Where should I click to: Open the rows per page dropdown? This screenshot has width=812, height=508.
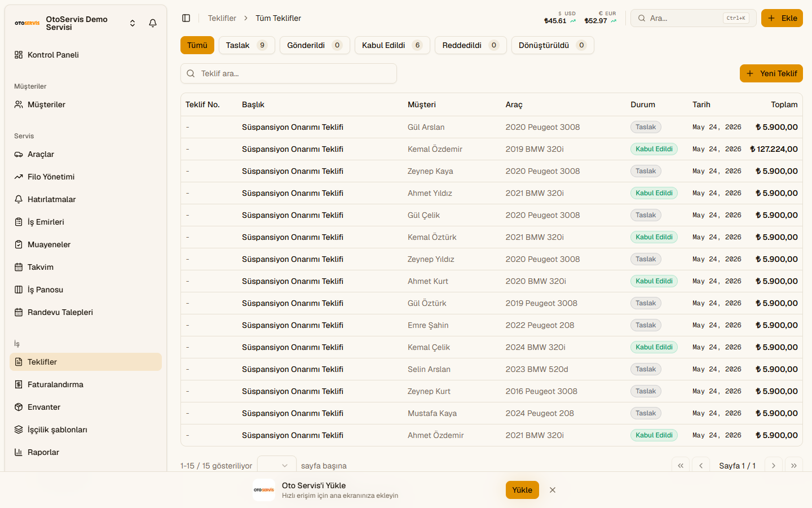(276, 465)
